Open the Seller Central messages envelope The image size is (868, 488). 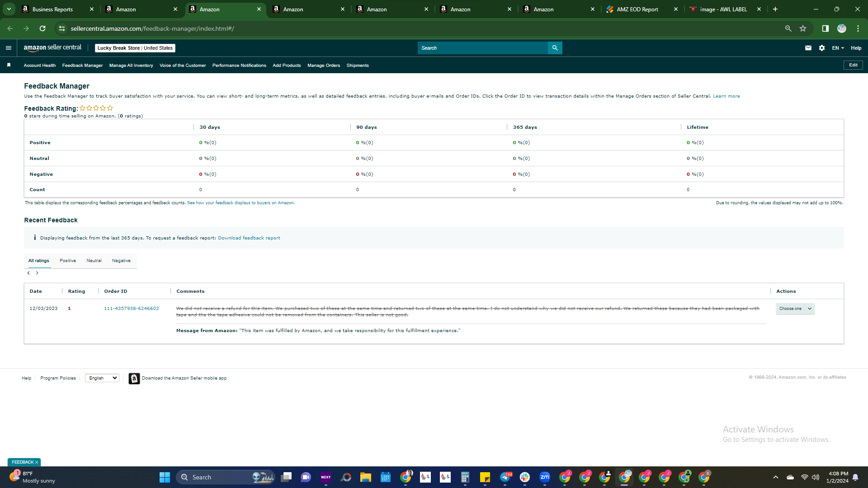point(808,48)
